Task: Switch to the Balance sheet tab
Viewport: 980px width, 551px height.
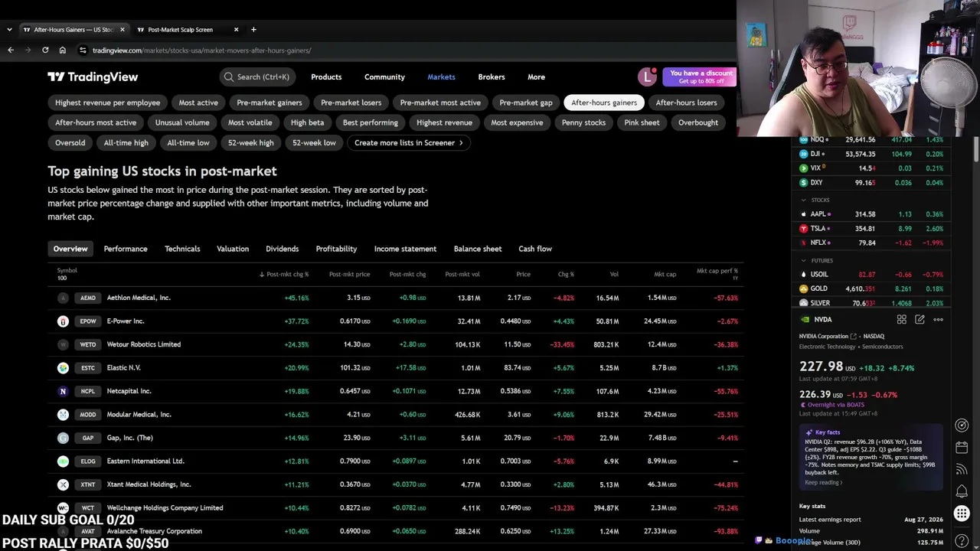Action: pos(478,249)
